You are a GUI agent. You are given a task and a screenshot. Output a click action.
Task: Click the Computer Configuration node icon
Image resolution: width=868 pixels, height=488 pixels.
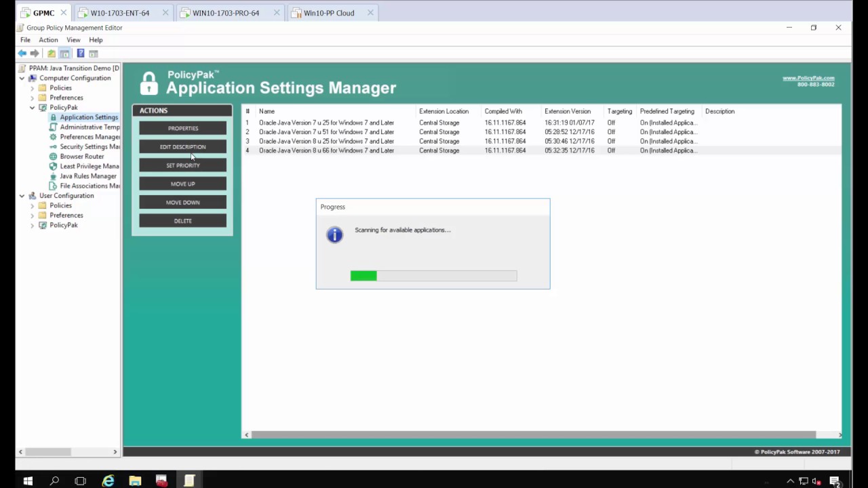point(32,78)
